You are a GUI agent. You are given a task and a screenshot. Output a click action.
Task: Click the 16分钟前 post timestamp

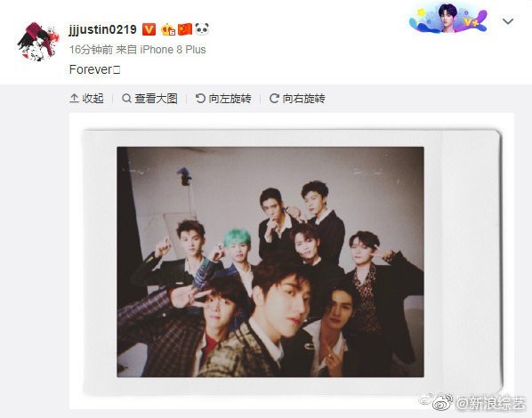click(91, 50)
